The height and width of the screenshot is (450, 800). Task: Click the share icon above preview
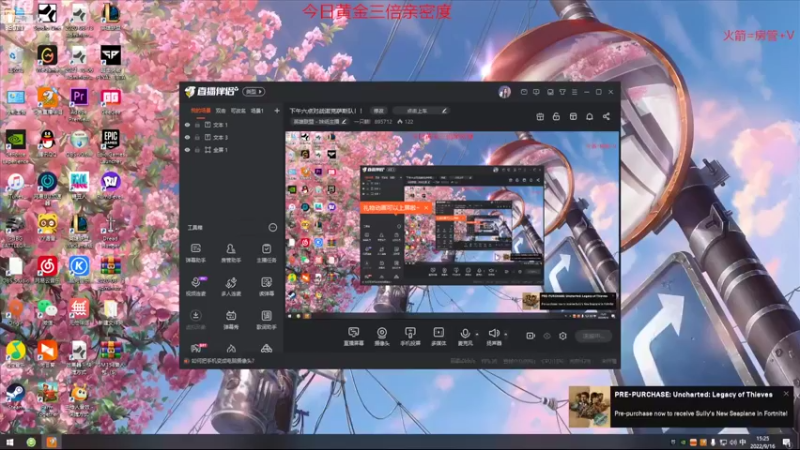pos(606,117)
